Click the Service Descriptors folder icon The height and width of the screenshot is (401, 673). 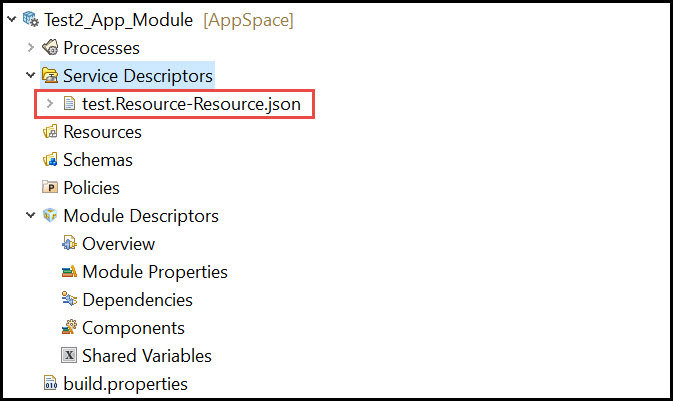click(50, 76)
